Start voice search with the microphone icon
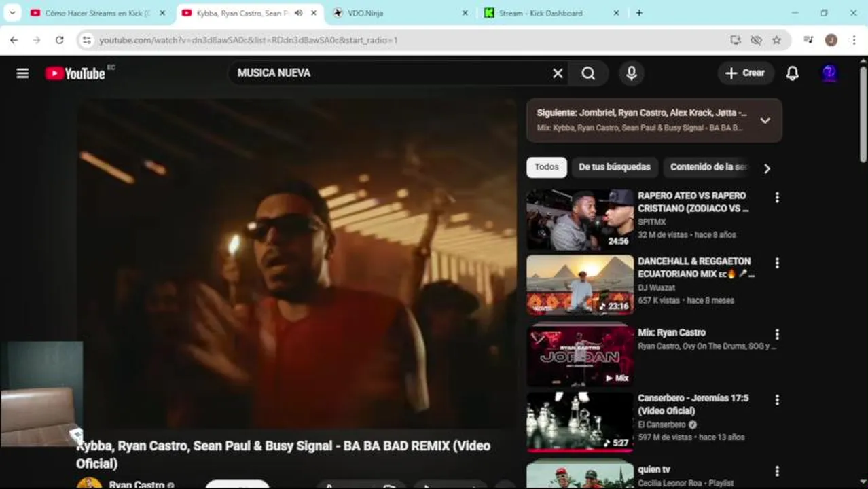The image size is (868, 489). click(632, 73)
